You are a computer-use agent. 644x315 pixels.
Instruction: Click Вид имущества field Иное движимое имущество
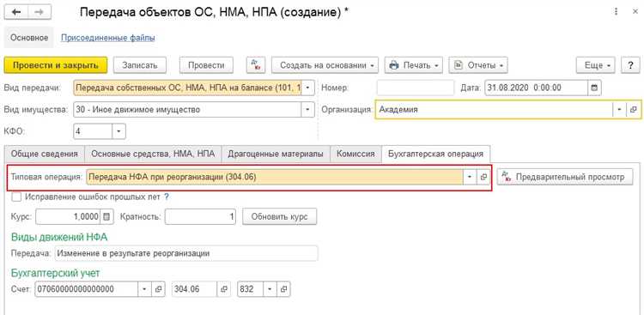coord(188,110)
